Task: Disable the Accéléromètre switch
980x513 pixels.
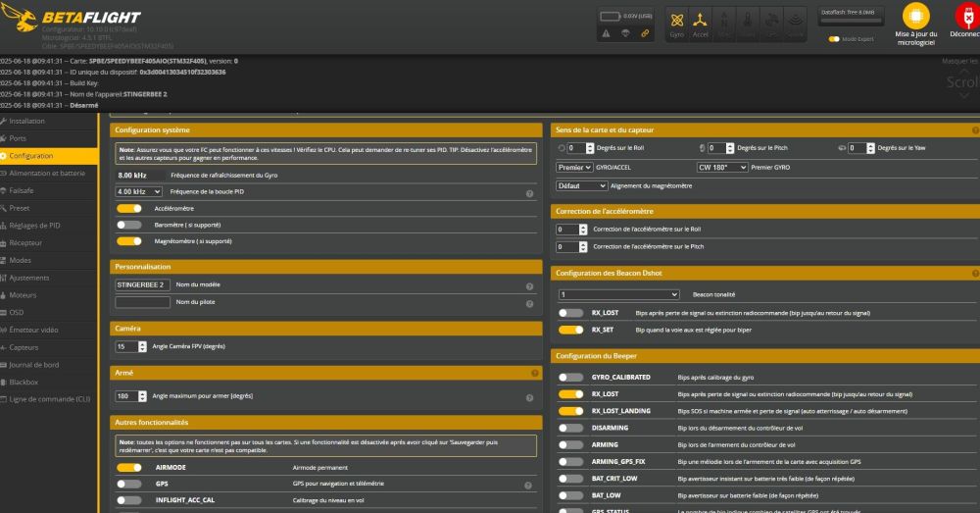Action: click(129, 209)
